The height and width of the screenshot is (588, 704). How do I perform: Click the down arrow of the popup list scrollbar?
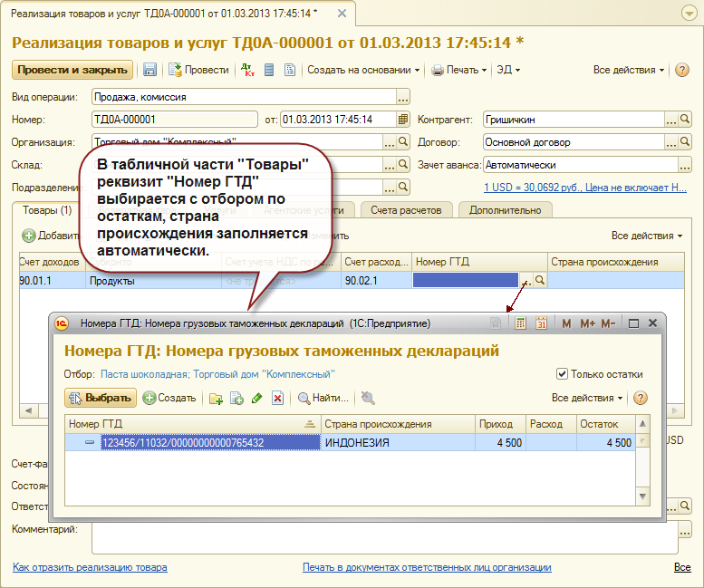[643, 496]
